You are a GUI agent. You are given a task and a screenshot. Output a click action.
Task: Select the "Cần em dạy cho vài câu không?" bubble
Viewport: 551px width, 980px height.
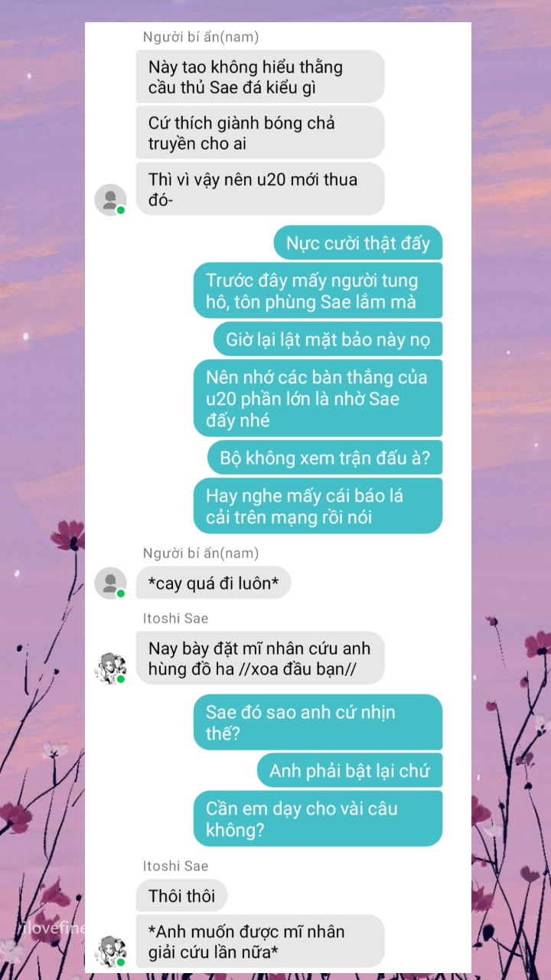click(x=318, y=818)
